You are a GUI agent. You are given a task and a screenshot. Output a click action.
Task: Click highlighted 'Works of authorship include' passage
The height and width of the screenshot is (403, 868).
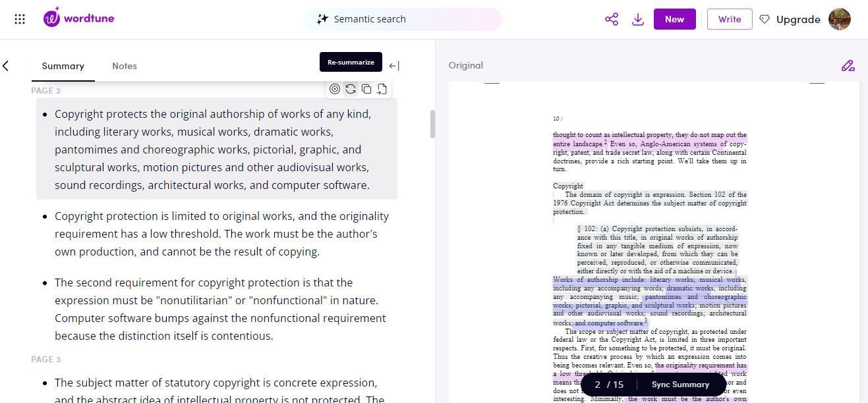click(x=650, y=301)
